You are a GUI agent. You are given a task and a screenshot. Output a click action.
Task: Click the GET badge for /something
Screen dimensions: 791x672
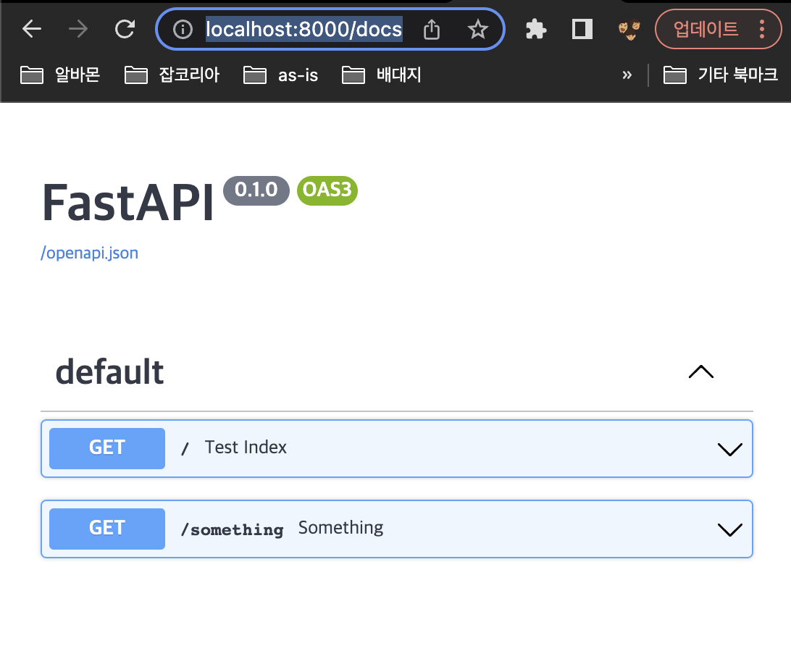tap(107, 529)
